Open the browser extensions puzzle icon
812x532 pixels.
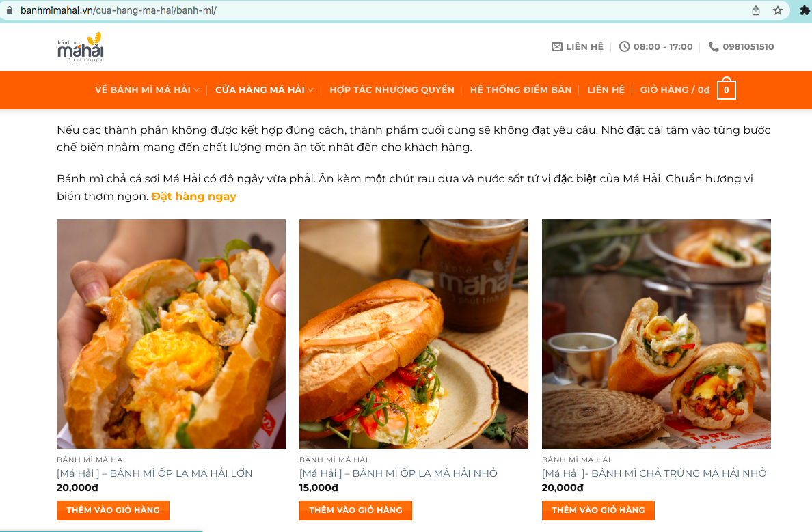pos(804,10)
